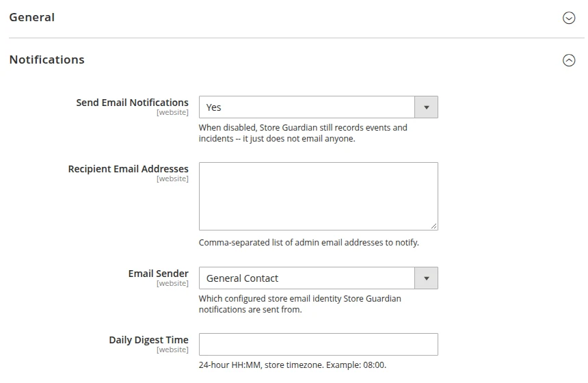Image resolution: width=588 pixels, height=383 pixels.
Task: Click the Recipient Email Addresses label
Action: [129, 169]
